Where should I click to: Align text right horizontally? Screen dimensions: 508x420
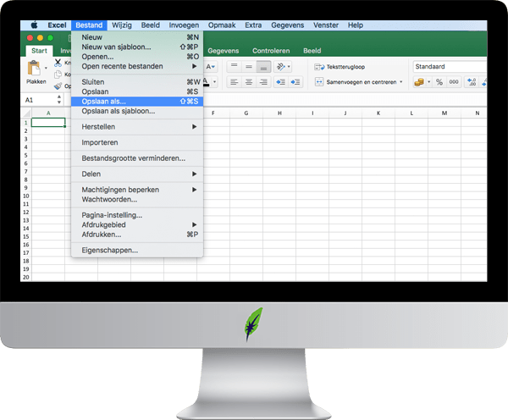pos(263,82)
